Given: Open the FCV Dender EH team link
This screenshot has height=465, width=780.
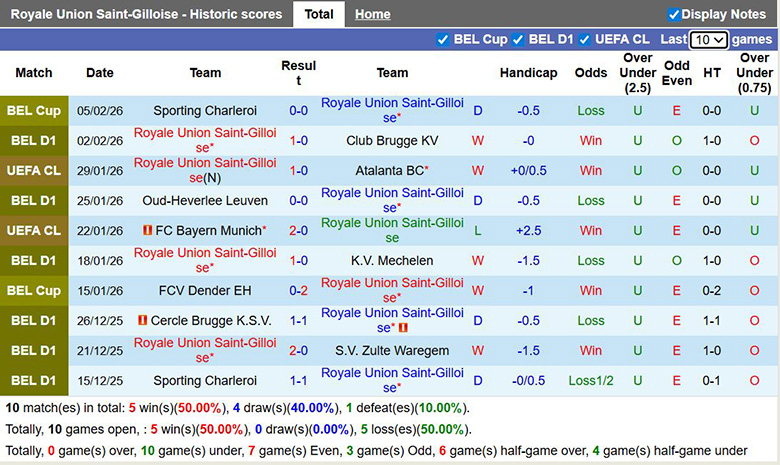Looking at the screenshot, I should click(205, 291).
